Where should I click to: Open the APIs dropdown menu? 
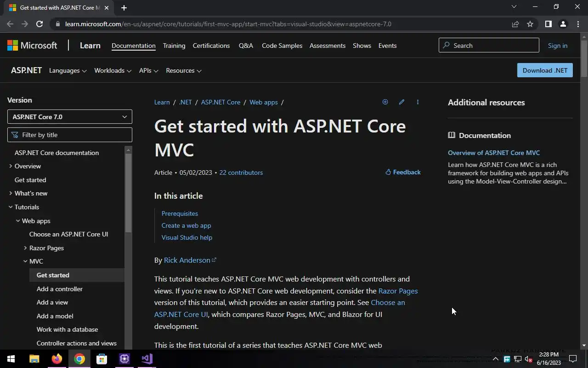tap(148, 70)
